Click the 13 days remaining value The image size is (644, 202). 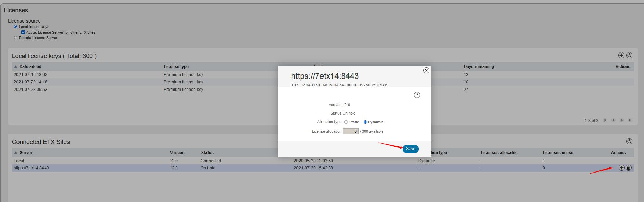click(466, 75)
